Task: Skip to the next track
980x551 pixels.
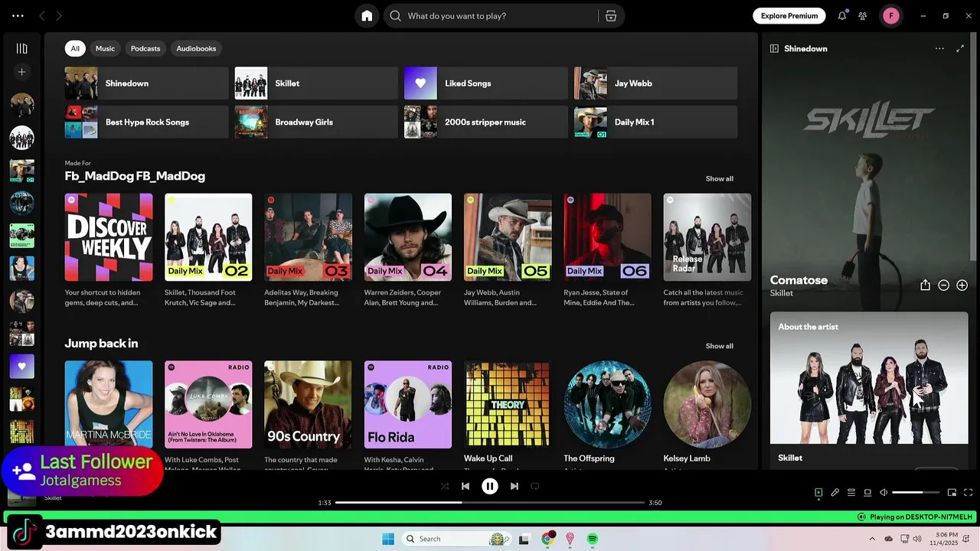Action: (514, 486)
